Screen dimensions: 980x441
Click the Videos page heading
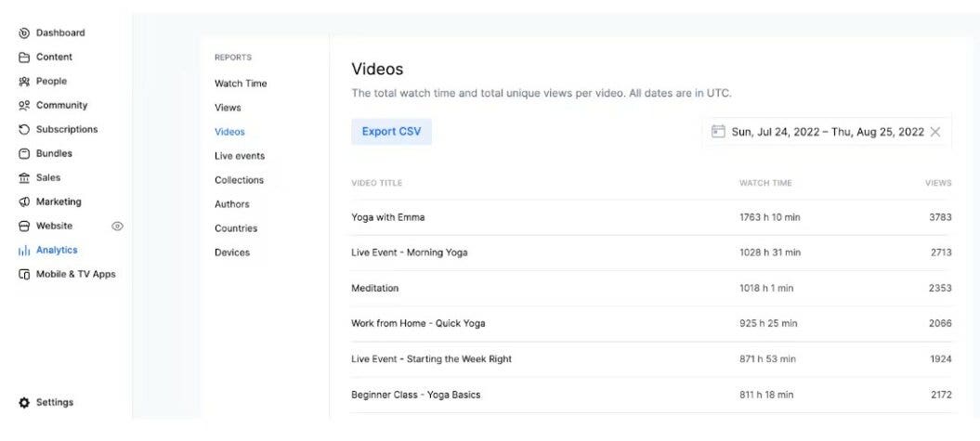377,69
